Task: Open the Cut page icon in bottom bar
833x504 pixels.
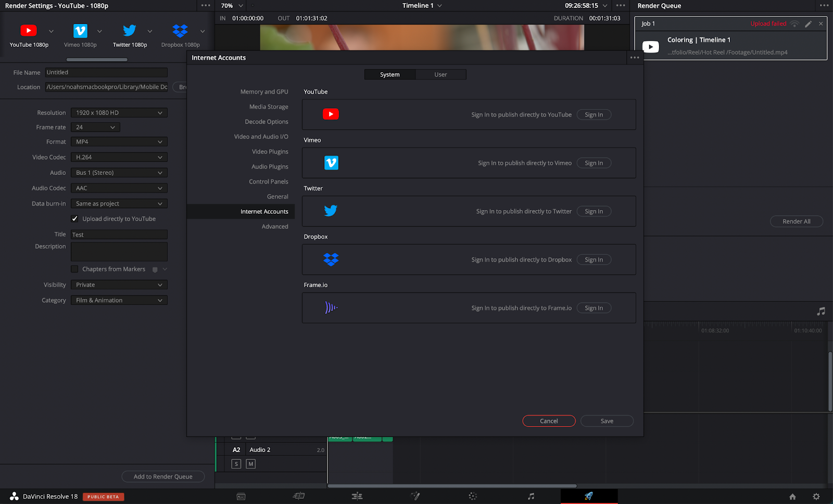Action: (299, 496)
